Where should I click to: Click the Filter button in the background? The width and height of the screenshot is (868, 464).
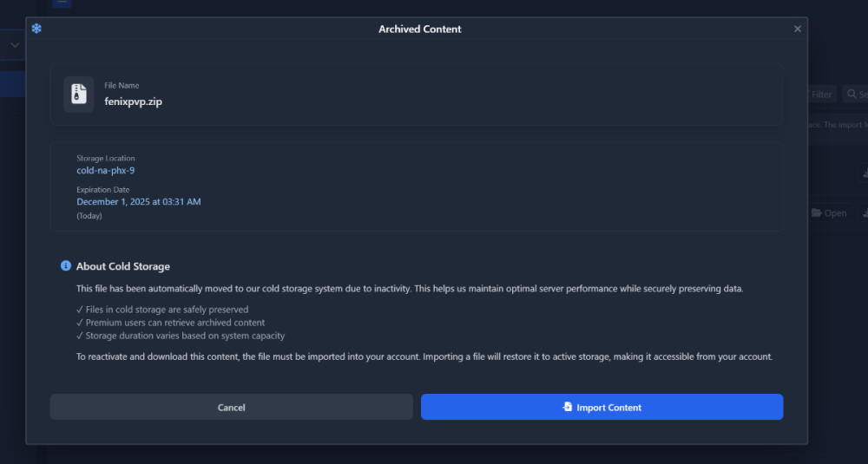coord(821,94)
